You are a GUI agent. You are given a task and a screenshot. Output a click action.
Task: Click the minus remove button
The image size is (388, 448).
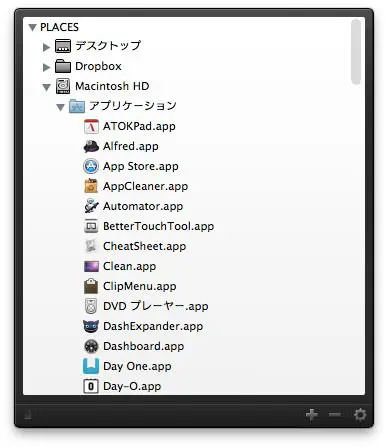335,415
